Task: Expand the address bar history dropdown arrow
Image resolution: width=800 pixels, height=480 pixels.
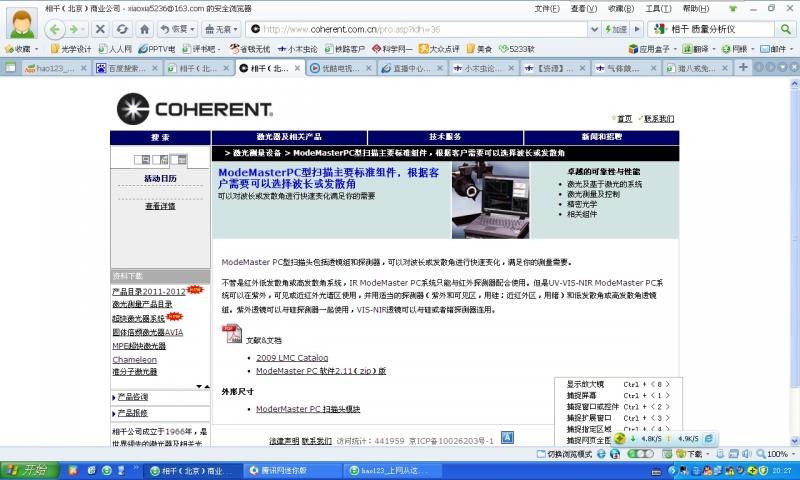Action: click(594, 29)
